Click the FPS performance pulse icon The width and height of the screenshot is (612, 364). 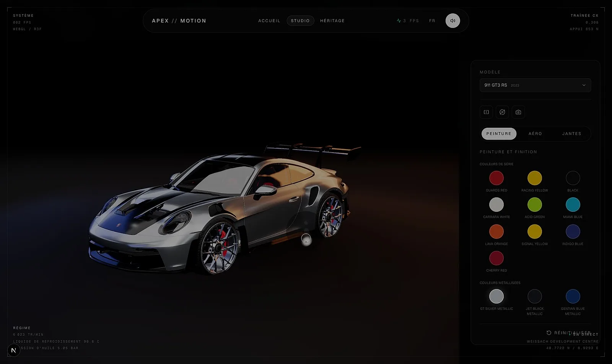coord(399,21)
